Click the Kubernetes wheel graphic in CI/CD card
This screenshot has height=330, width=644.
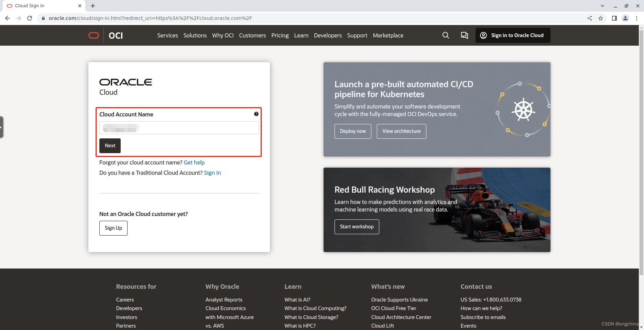coord(523,110)
